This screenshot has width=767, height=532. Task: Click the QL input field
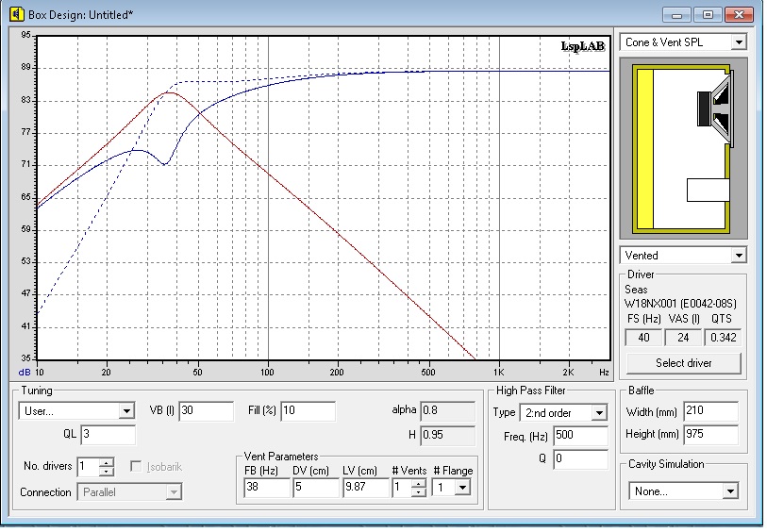point(108,435)
